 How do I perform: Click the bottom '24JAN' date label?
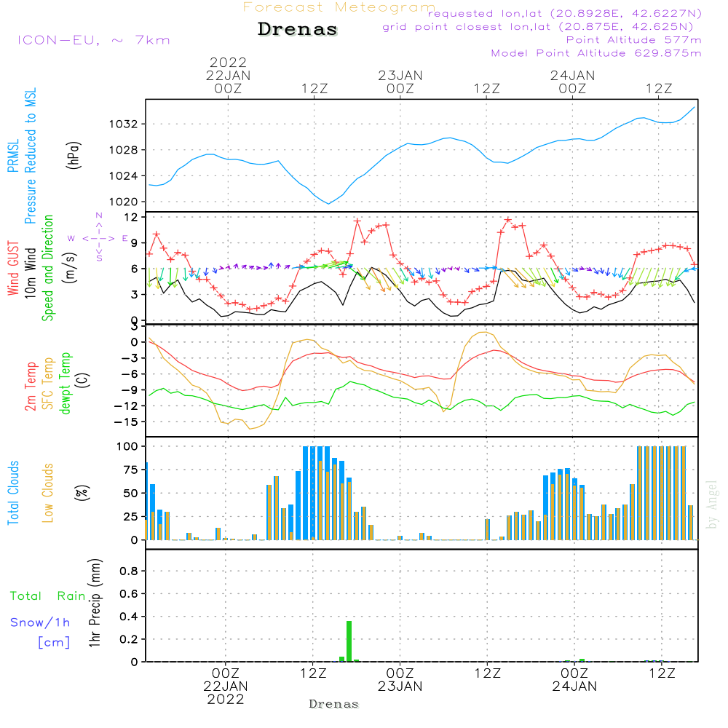click(574, 687)
